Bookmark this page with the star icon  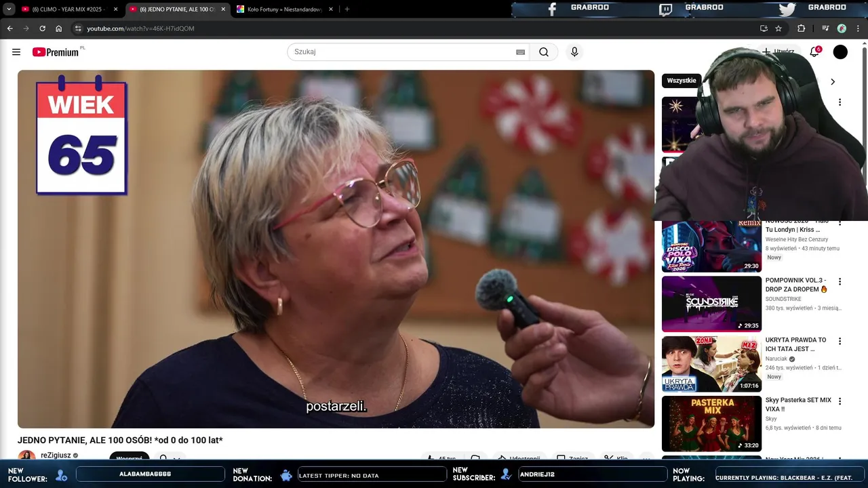[x=778, y=28]
